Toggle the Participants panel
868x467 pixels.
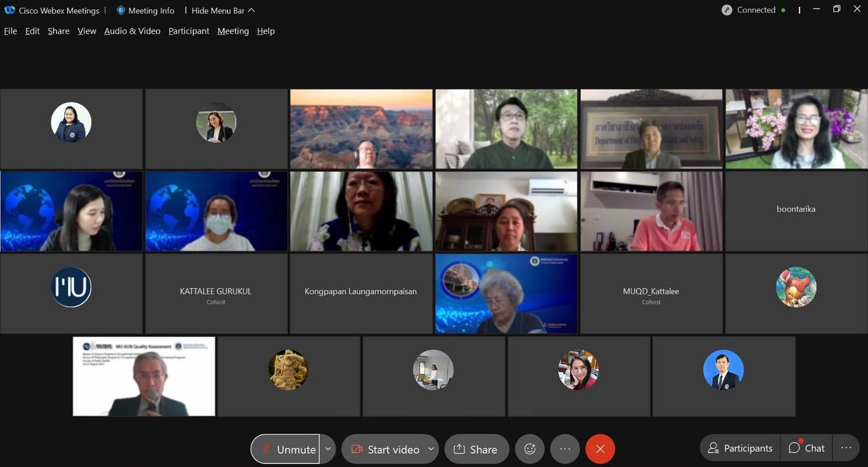[740, 448]
